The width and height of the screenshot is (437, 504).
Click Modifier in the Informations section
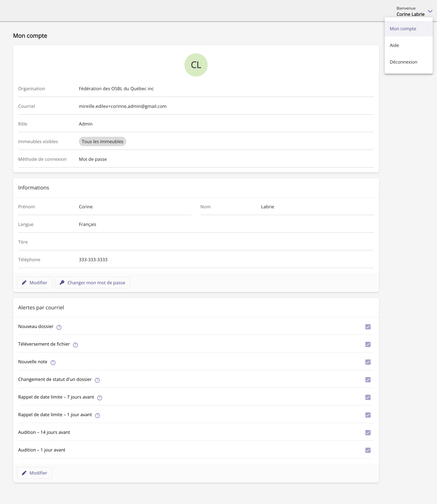pos(34,282)
